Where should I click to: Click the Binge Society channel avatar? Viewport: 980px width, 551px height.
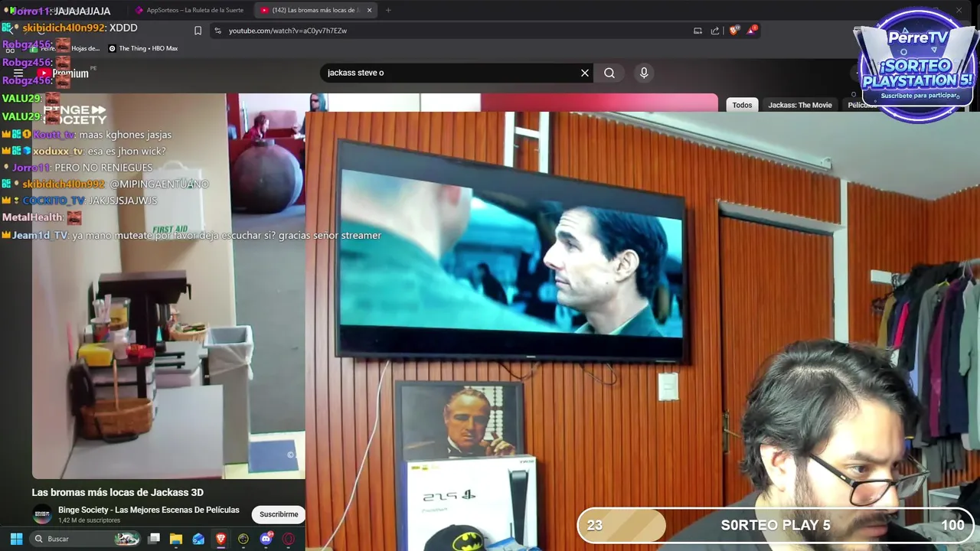click(x=42, y=514)
